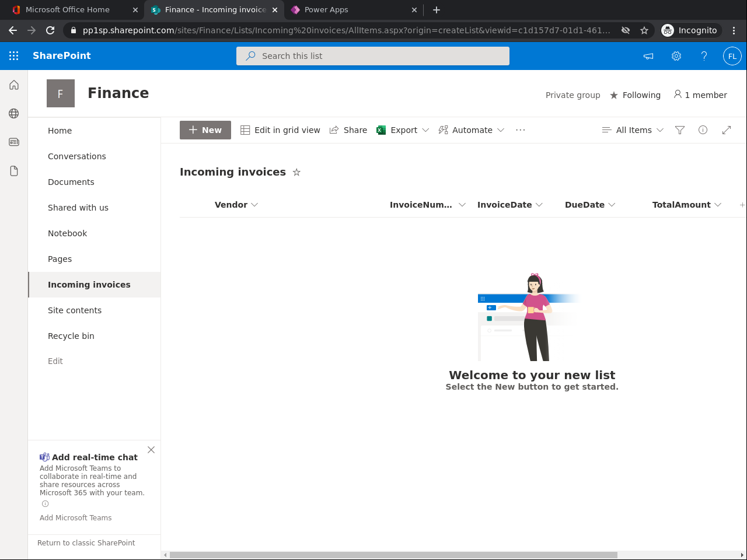Screen dimensions: 747x560
Task: Open My sites globe icon
Action: coord(14,114)
